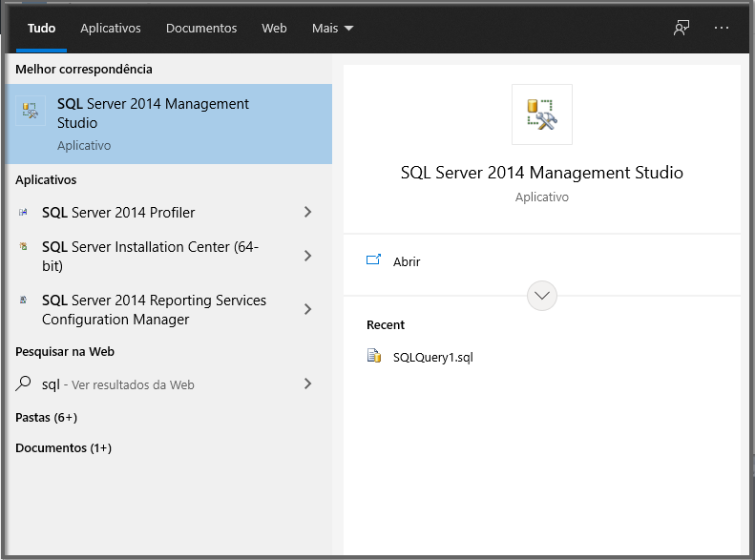Switch to the Documentos tab
Image resolution: width=755 pixels, height=560 pixels.
pyautogui.click(x=201, y=29)
